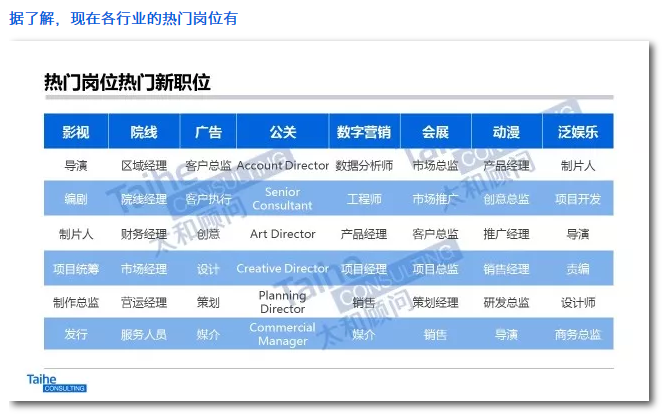Screen dimensions: 664x416
Task: Click the 设计师 cell
Action: tap(578, 302)
